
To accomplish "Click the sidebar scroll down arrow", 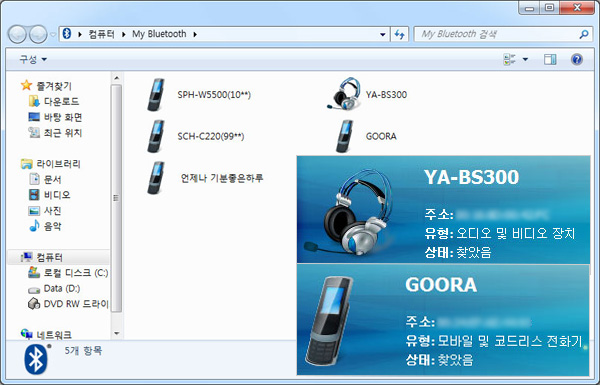I will pyautogui.click(x=117, y=334).
